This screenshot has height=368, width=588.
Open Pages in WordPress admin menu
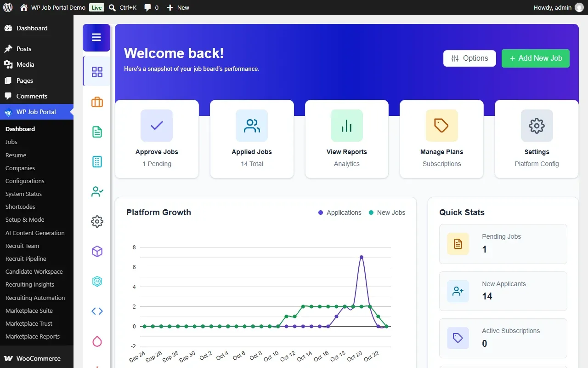[37, 80]
